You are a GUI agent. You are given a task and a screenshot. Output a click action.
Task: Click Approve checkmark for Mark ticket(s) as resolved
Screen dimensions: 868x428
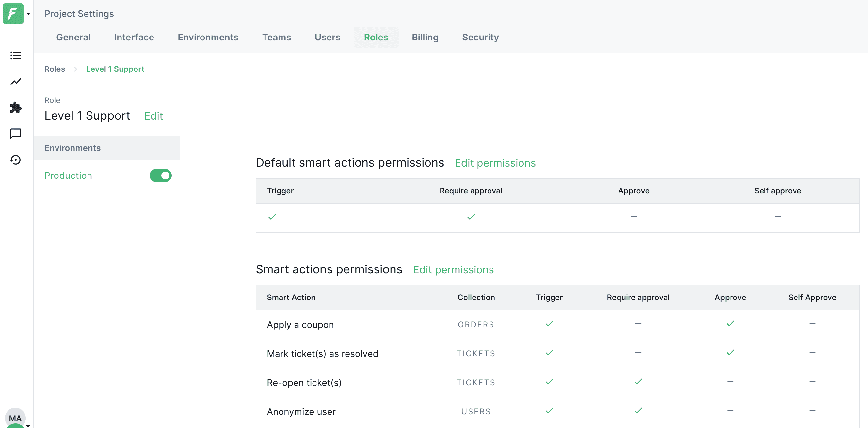[731, 353]
